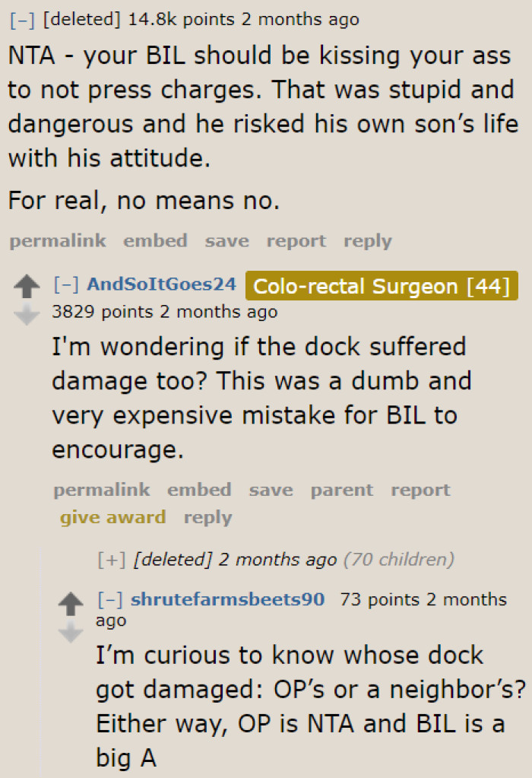The height and width of the screenshot is (778, 532).
Task: Report AndSoItGoes24's comment
Action: (420, 491)
